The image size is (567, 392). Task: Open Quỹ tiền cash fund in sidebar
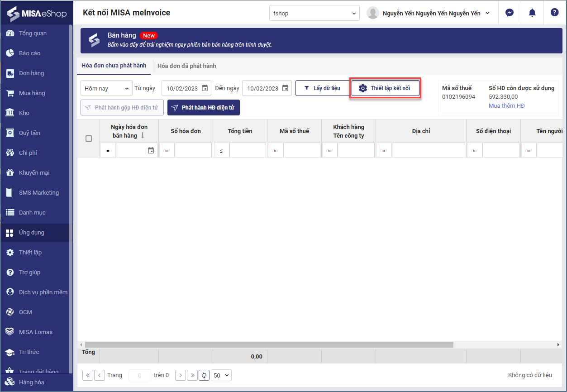coord(34,133)
